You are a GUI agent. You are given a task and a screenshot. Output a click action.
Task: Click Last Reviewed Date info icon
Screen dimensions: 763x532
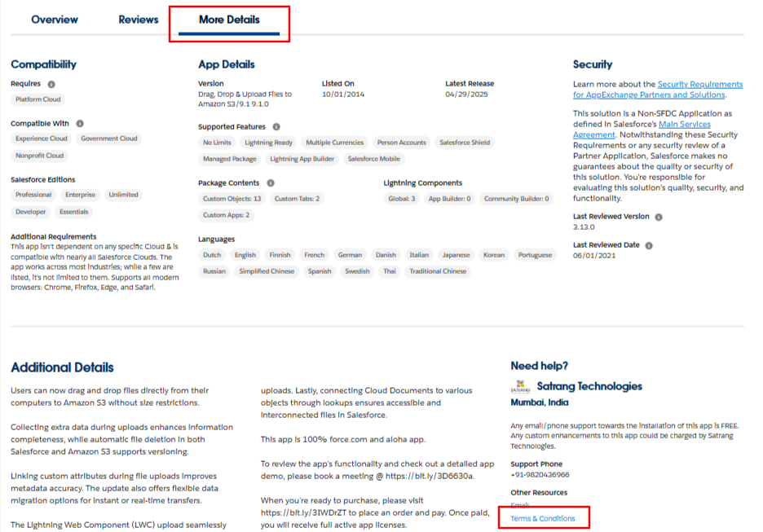(x=649, y=245)
